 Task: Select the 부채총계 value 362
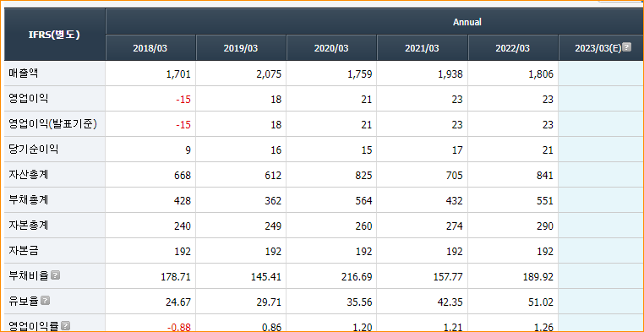point(274,201)
